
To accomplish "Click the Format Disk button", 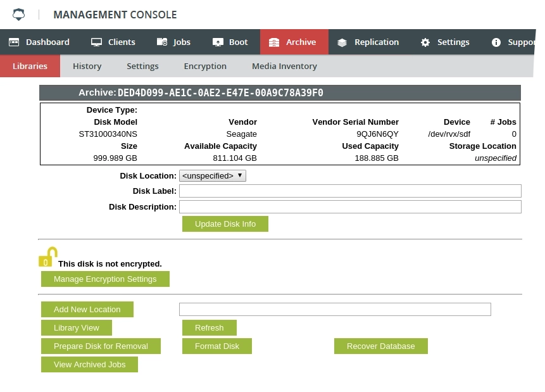I will [x=217, y=346].
